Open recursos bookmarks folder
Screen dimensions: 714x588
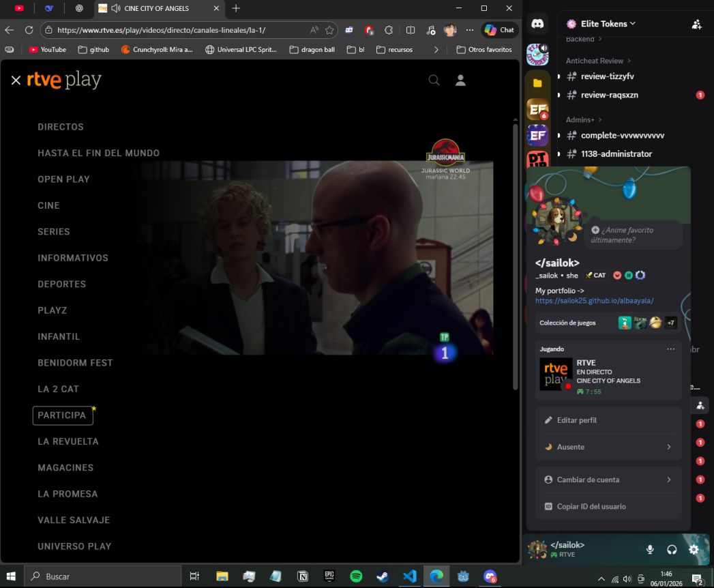pyautogui.click(x=395, y=50)
